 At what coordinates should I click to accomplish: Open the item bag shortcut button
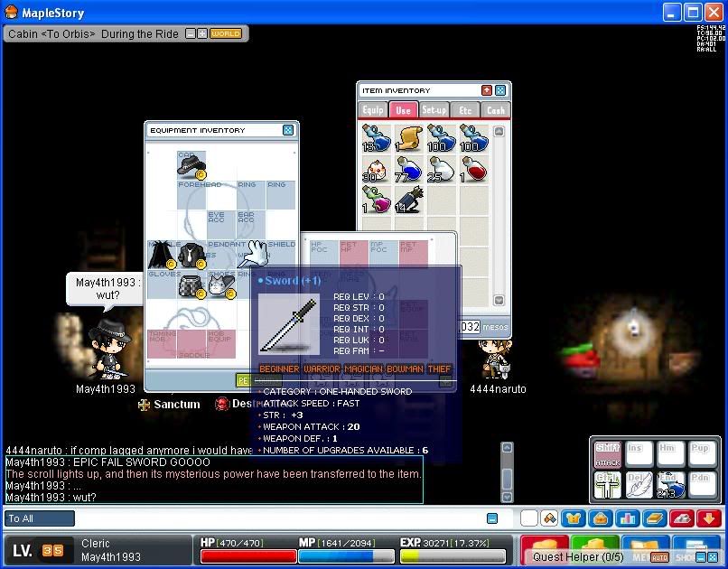(601, 518)
